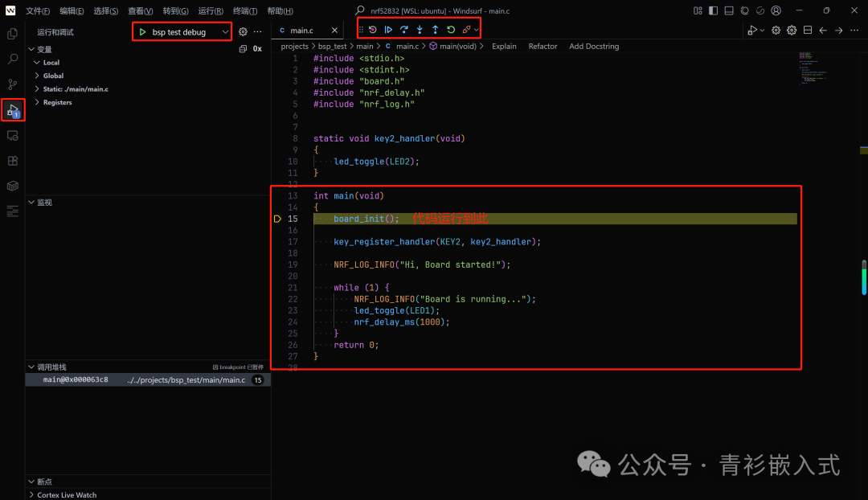
Task: Click the Step Into icon
Action: point(420,29)
